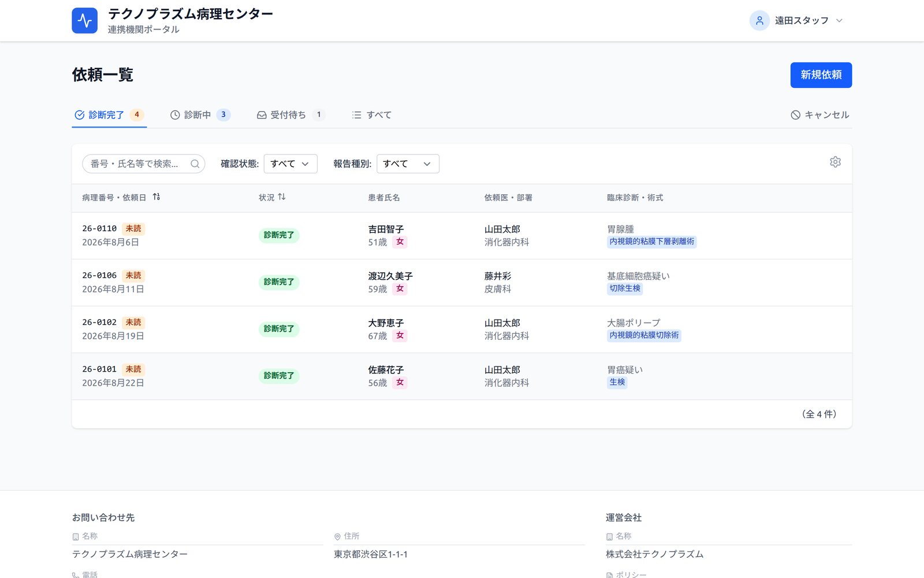Click the magnifier search icon
Screen dimensions: 924x578
[x=195, y=164]
